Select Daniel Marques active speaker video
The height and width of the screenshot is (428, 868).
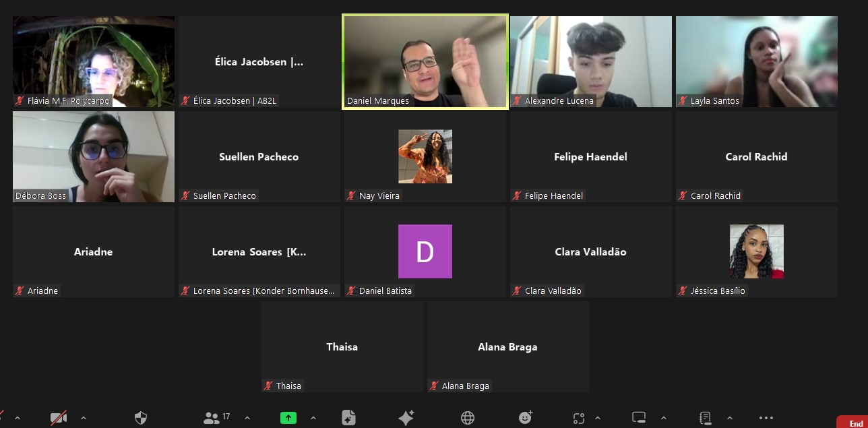[425, 61]
